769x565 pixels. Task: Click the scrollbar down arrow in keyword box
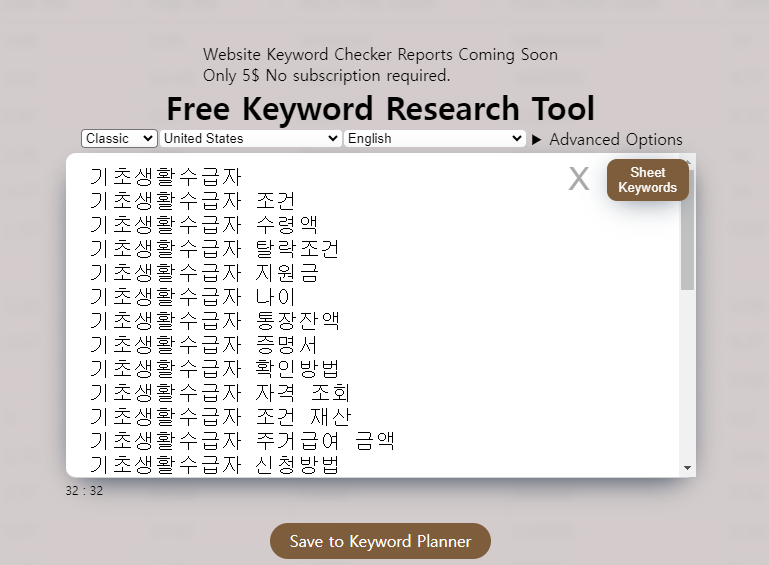click(x=688, y=468)
